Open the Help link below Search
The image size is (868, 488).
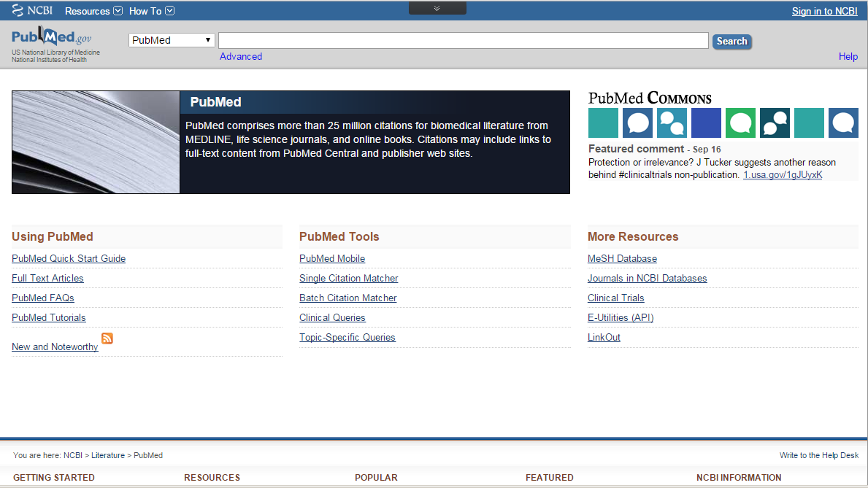coord(848,57)
